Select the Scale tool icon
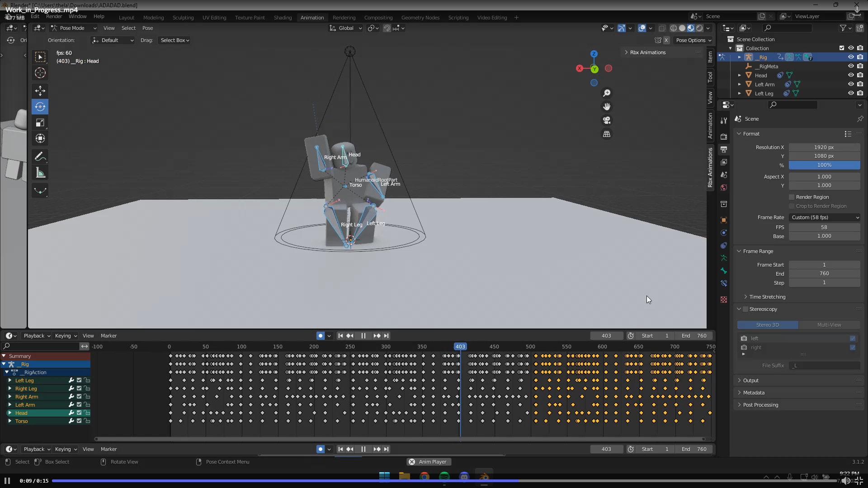Viewport: 868px width, 488px height. click(40, 123)
